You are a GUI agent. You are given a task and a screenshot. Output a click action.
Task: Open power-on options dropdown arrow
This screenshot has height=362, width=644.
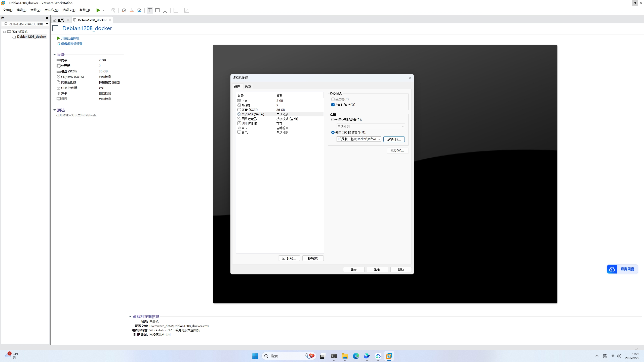[104, 10]
